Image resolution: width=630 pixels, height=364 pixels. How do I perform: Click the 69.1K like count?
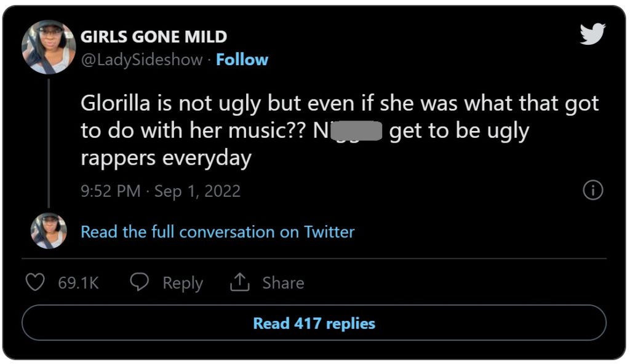[x=78, y=283]
